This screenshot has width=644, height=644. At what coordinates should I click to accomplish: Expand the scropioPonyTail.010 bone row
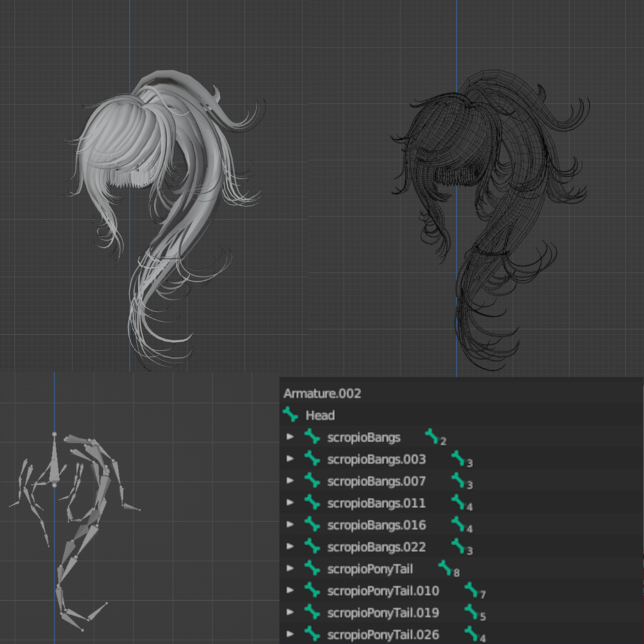tap(290, 590)
